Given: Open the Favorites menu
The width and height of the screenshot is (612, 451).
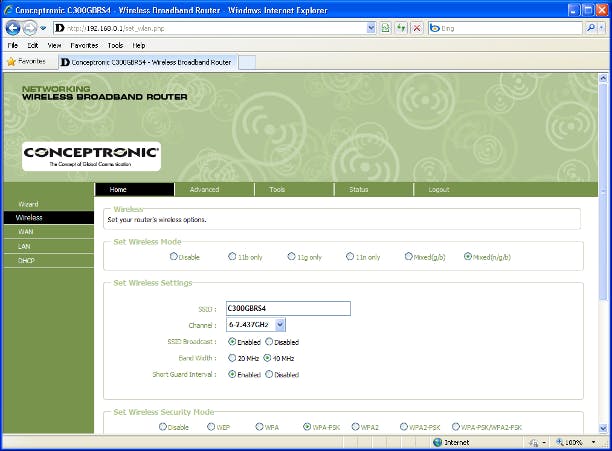Looking at the screenshot, I should pyautogui.click(x=84, y=45).
